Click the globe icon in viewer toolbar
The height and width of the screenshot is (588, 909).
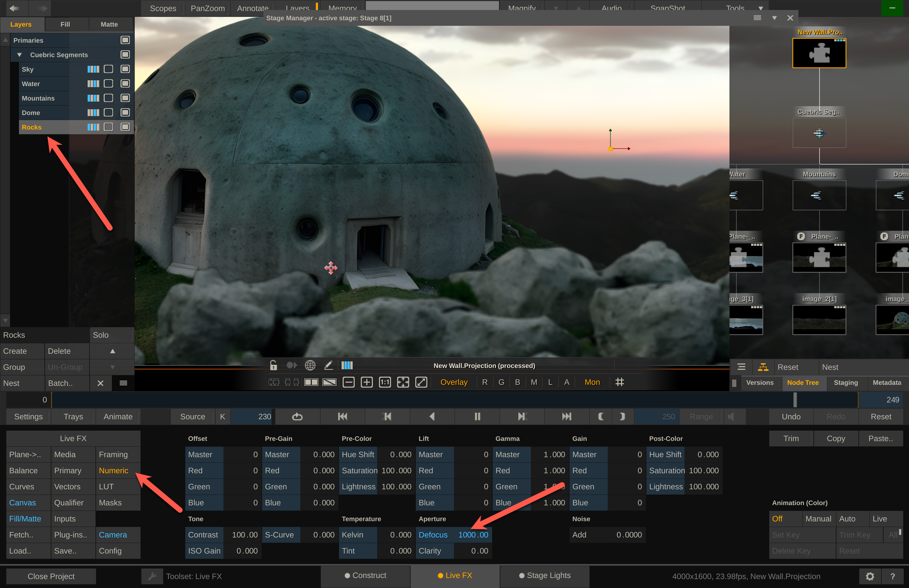click(310, 365)
